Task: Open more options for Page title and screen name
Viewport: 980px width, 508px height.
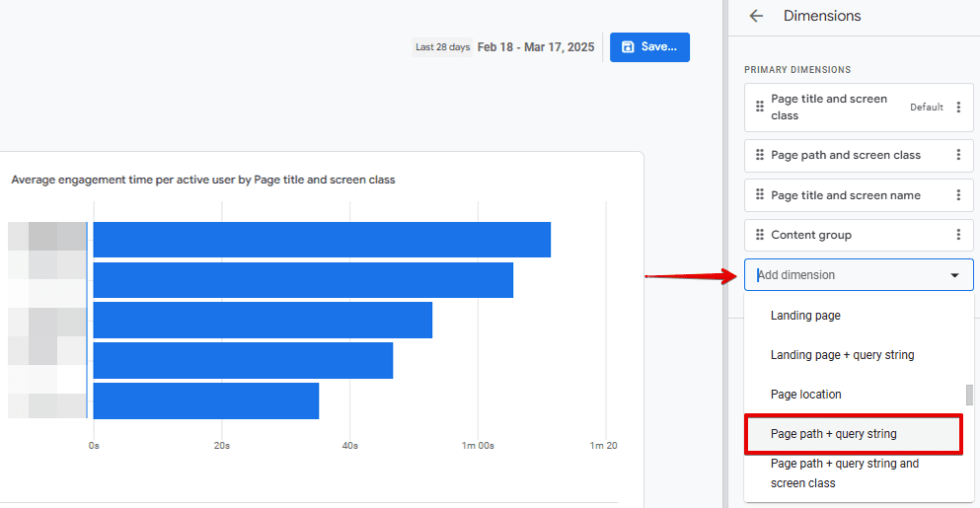Action: pos(958,195)
